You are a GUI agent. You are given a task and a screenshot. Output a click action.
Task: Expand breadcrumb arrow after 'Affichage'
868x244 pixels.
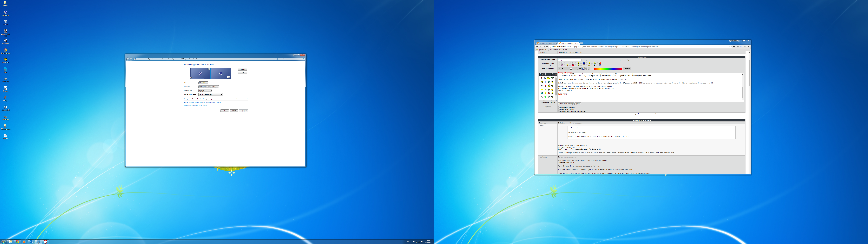(x=188, y=59)
